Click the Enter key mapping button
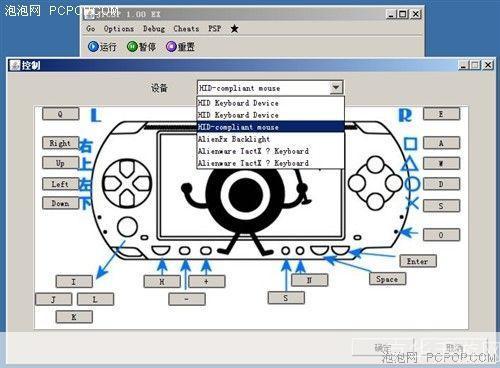The height and width of the screenshot is (368, 500). point(418,261)
